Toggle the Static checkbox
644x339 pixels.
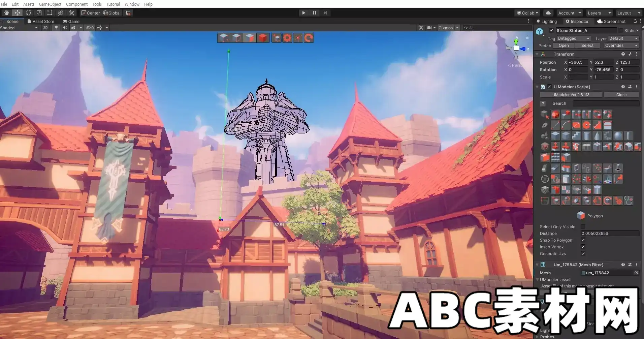[621, 30]
